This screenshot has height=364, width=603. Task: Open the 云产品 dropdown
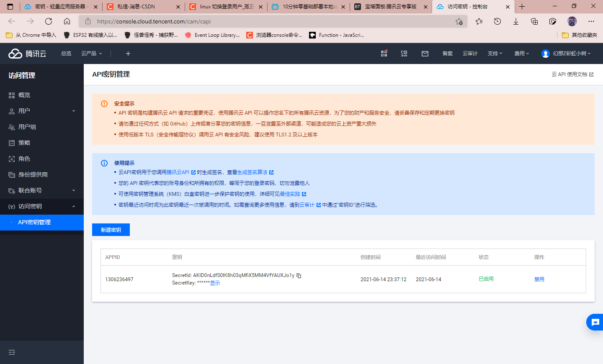[91, 54]
